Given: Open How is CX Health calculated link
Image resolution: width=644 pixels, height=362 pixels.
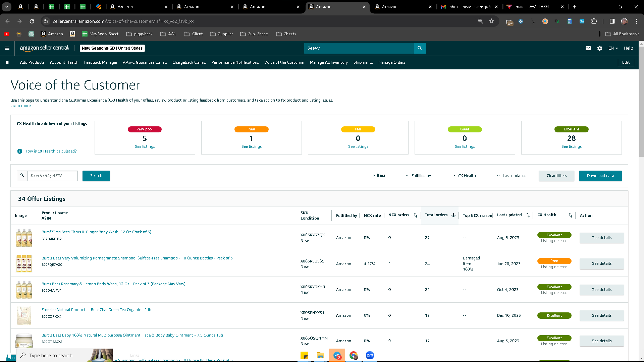Looking at the screenshot, I should tap(50, 151).
